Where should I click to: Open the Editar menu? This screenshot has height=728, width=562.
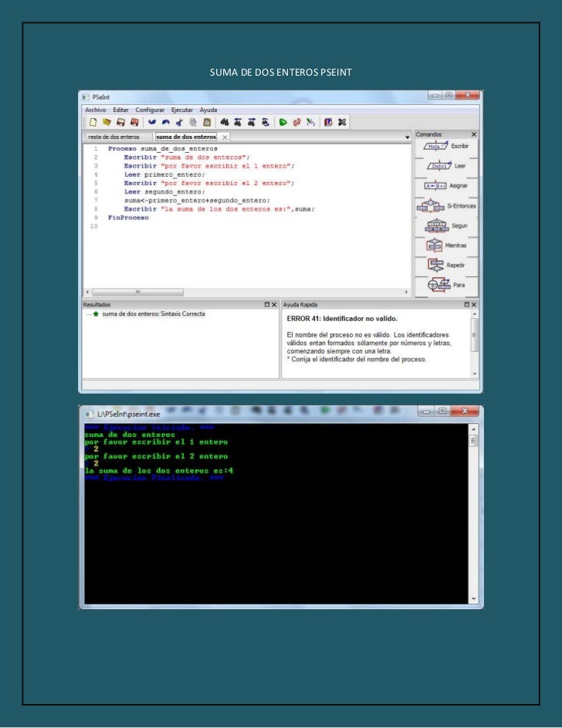pos(120,110)
